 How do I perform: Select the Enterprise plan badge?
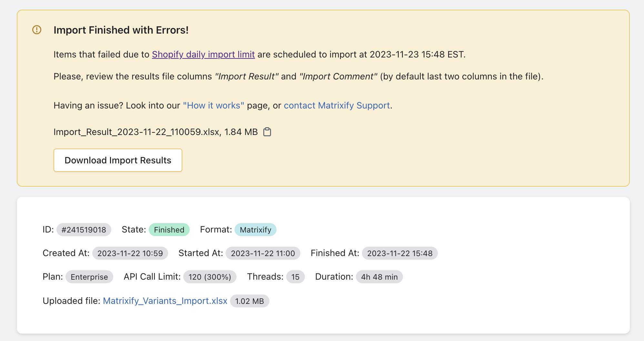click(x=89, y=277)
